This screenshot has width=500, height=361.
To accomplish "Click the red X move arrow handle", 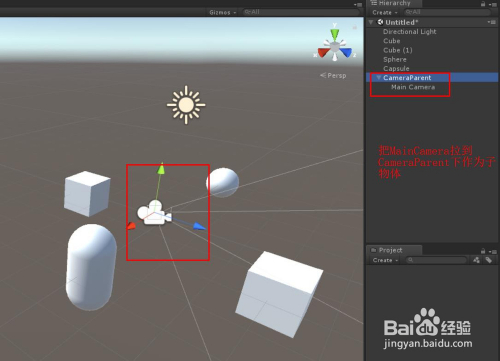I will tap(131, 226).
